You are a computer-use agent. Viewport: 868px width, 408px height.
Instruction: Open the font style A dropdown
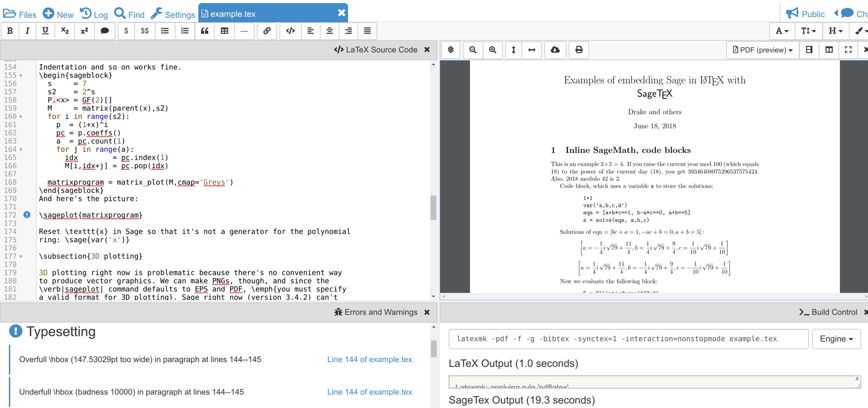click(x=782, y=31)
